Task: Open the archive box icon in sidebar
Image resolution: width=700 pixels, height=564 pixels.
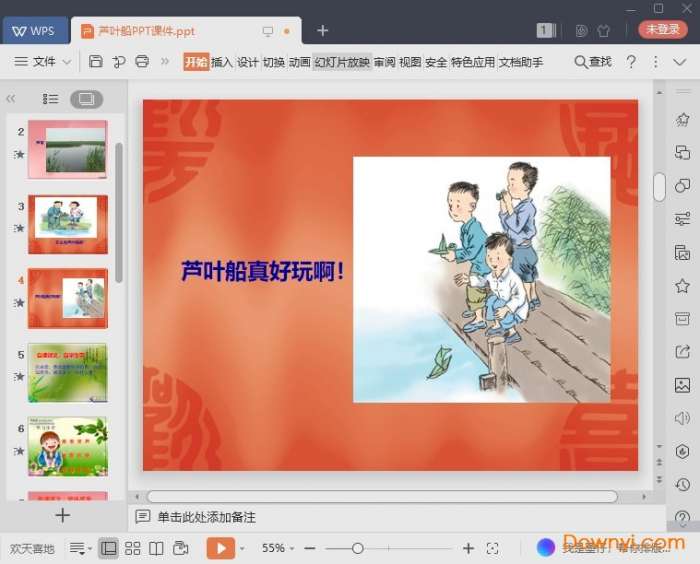Action: tap(683, 319)
